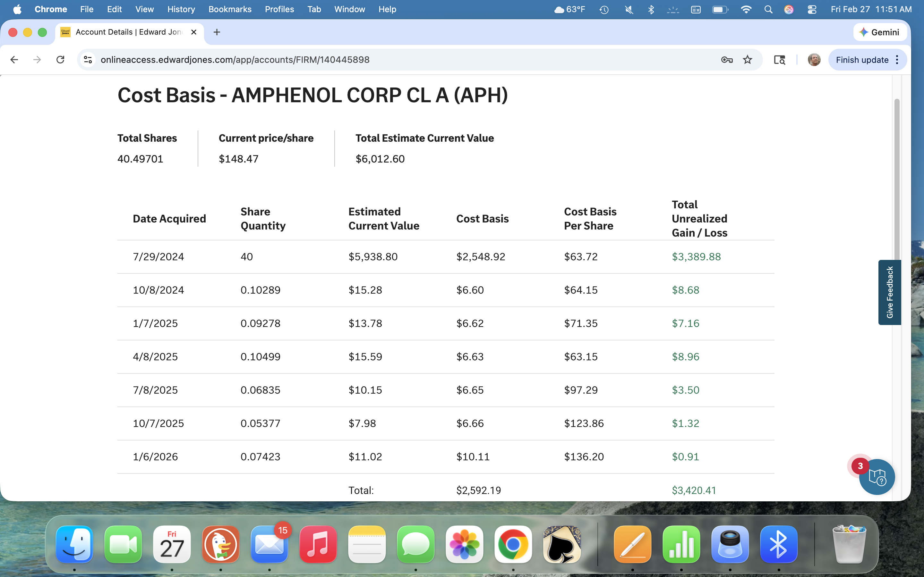924x577 pixels.
Task: Open the saved passwords key icon
Action: pyautogui.click(x=727, y=60)
